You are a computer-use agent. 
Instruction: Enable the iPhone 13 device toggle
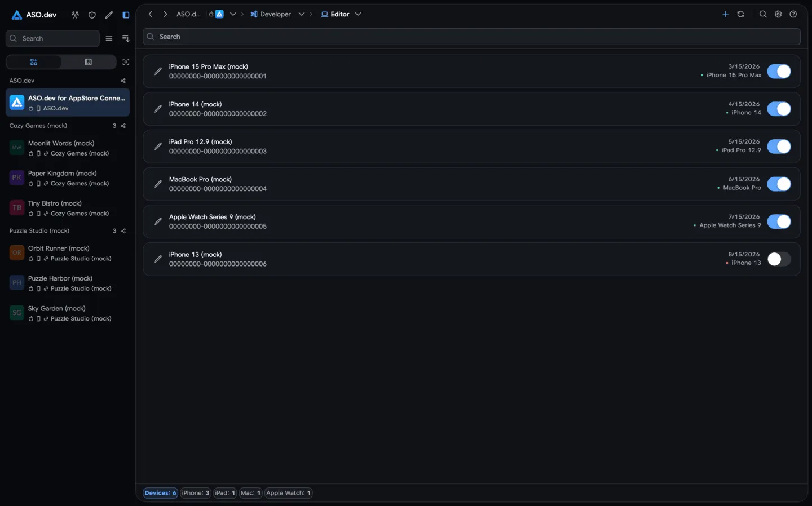[779, 259]
